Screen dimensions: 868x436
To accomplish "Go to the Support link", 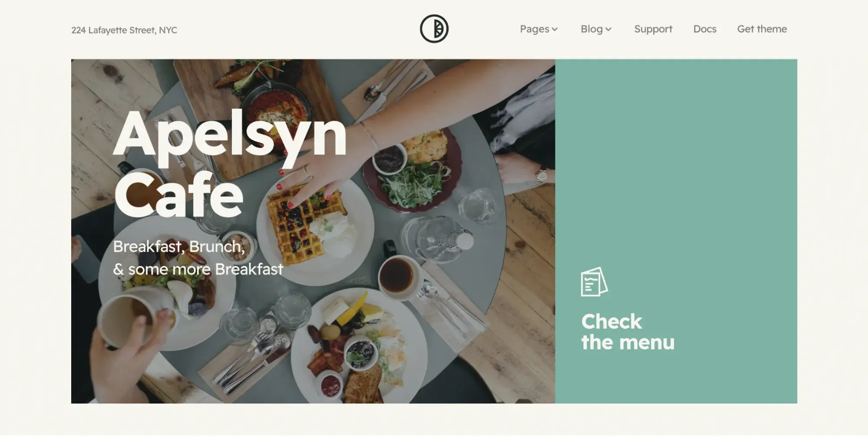I will click(653, 29).
